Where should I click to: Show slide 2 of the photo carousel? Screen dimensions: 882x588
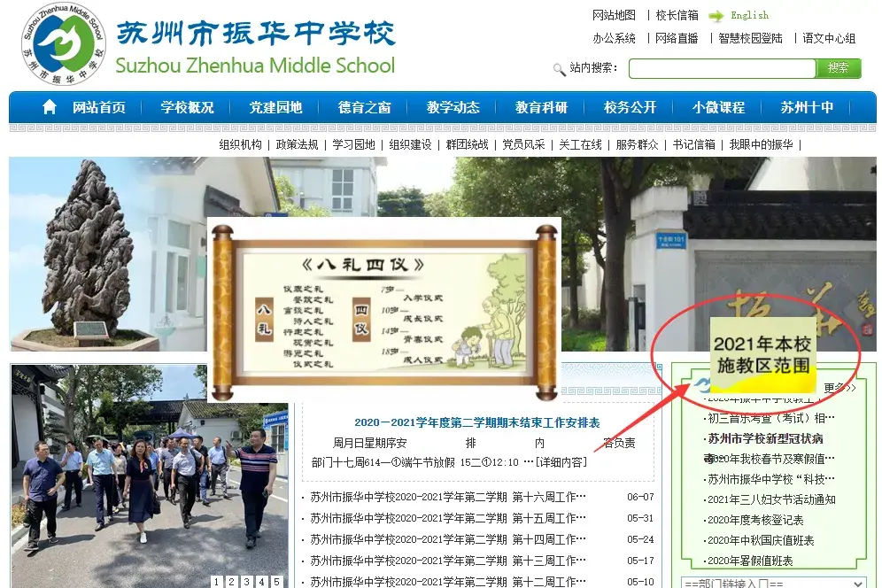[x=232, y=581]
